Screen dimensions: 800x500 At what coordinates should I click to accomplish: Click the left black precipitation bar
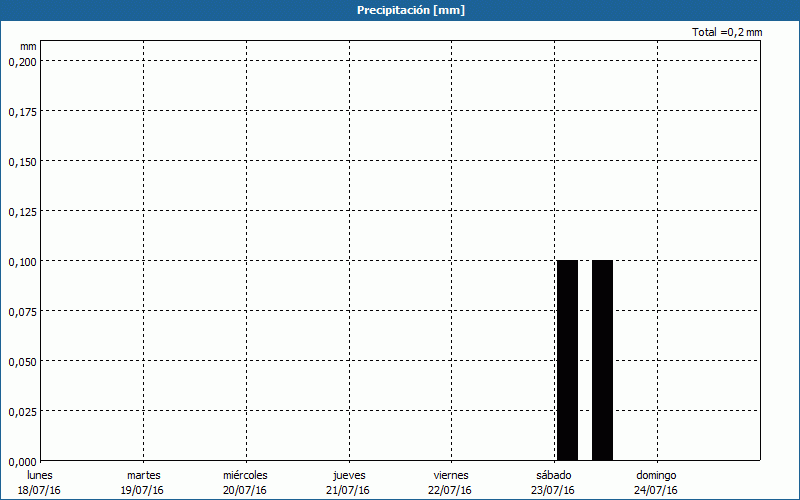pos(567,360)
